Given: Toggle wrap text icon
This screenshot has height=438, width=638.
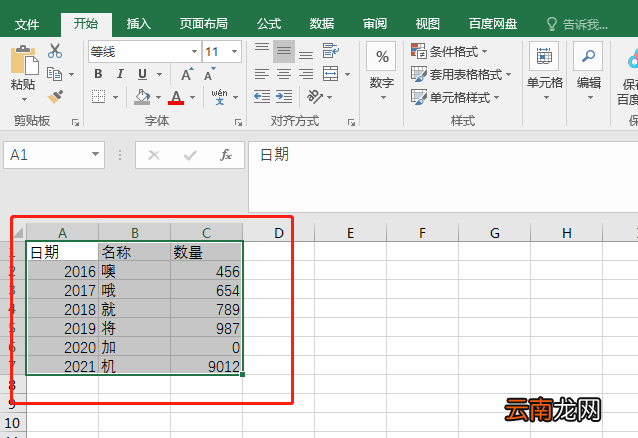Looking at the screenshot, I should pyautogui.click(x=330, y=51).
